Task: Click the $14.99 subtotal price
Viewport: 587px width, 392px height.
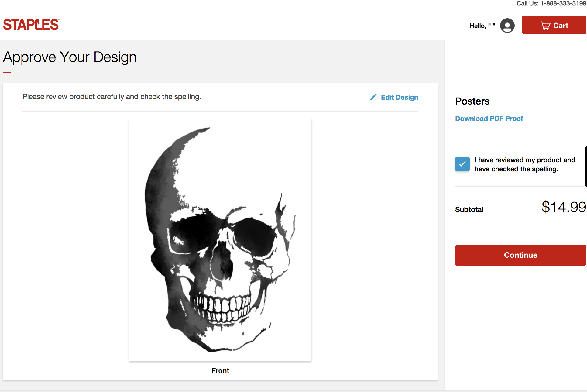Action: coord(563,207)
